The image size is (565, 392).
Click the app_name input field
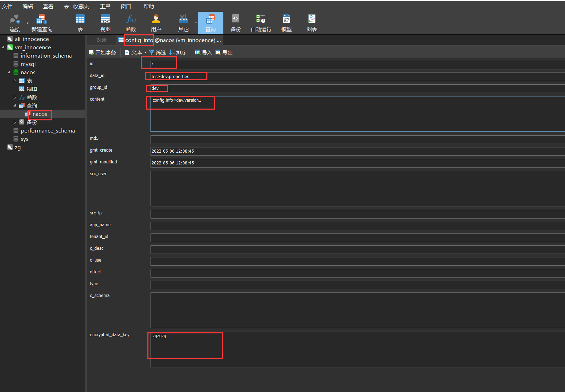tap(358, 226)
